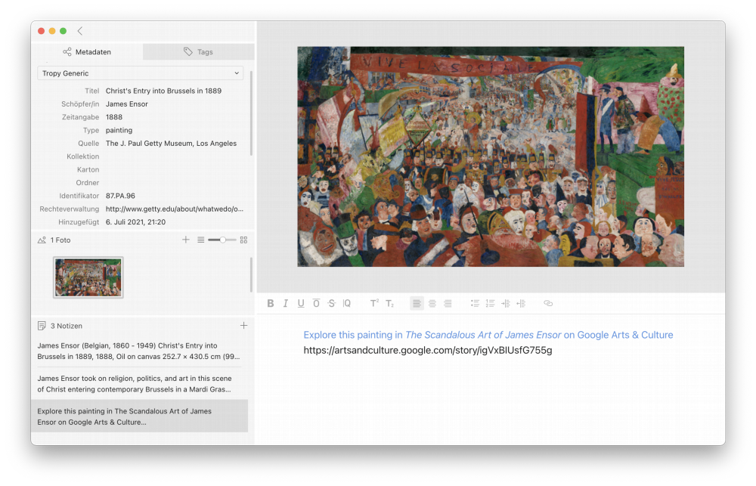Switch to the Tags tab

click(x=198, y=52)
